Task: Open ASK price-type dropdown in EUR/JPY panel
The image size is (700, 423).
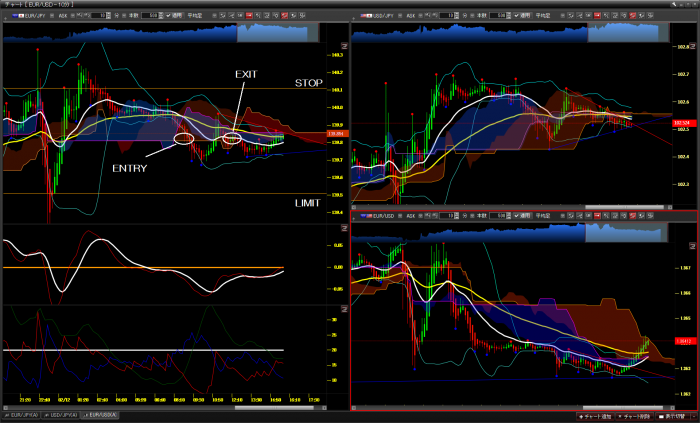Action: [72, 16]
